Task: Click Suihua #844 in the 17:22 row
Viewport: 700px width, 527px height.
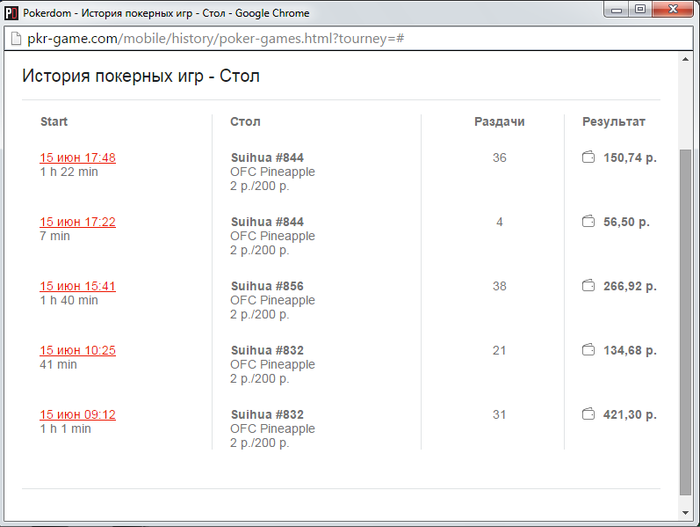Action: [x=267, y=222]
